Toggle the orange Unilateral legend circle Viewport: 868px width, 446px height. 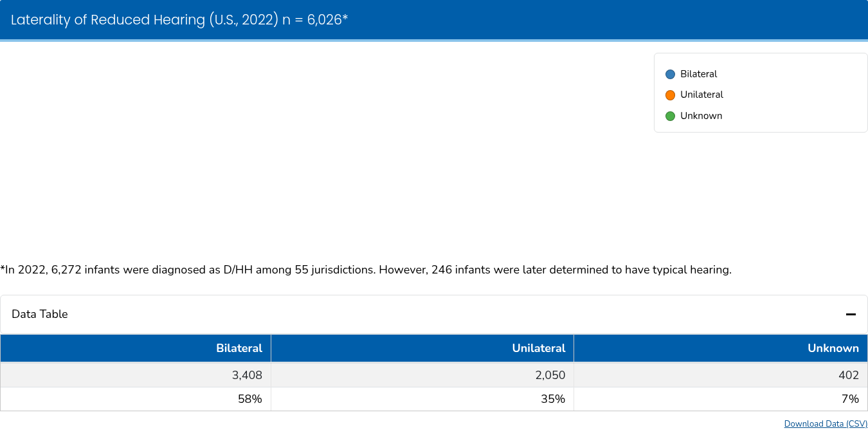(670, 95)
